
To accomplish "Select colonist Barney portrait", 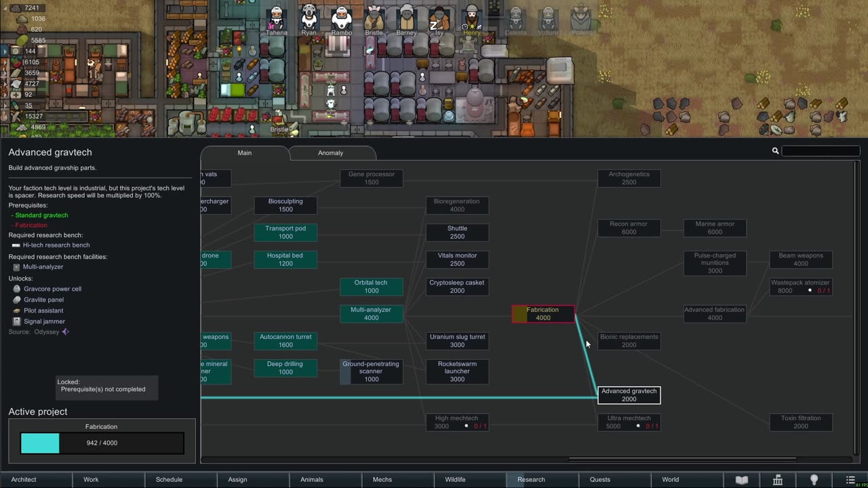I will (407, 18).
